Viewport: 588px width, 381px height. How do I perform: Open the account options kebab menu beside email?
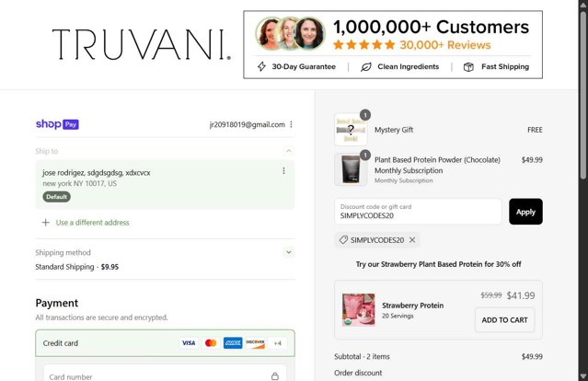pyautogui.click(x=292, y=124)
